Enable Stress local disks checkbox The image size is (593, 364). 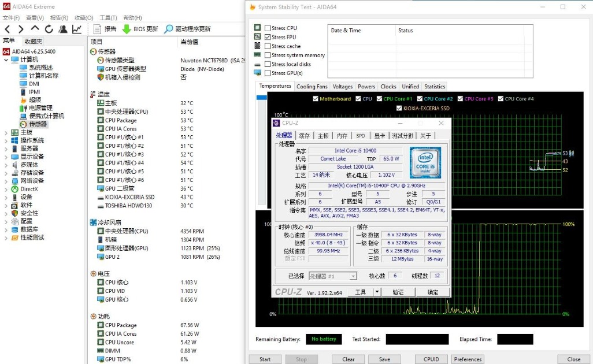click(x=268, y=64)
